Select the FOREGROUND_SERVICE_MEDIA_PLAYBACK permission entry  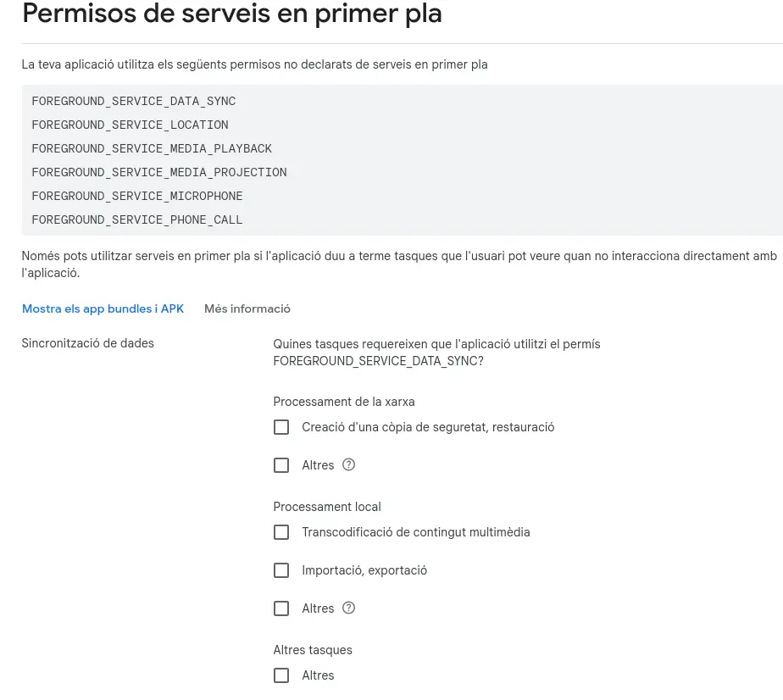point(152,148)
